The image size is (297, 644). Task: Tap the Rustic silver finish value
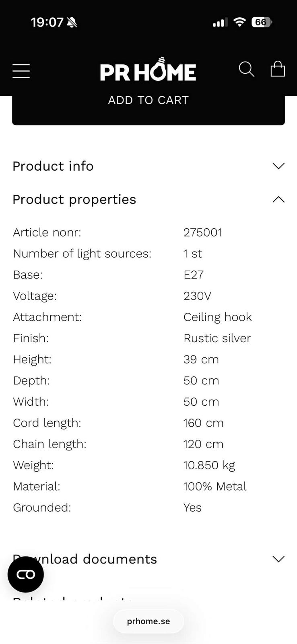pyautogui.click(x=217, y=338)
